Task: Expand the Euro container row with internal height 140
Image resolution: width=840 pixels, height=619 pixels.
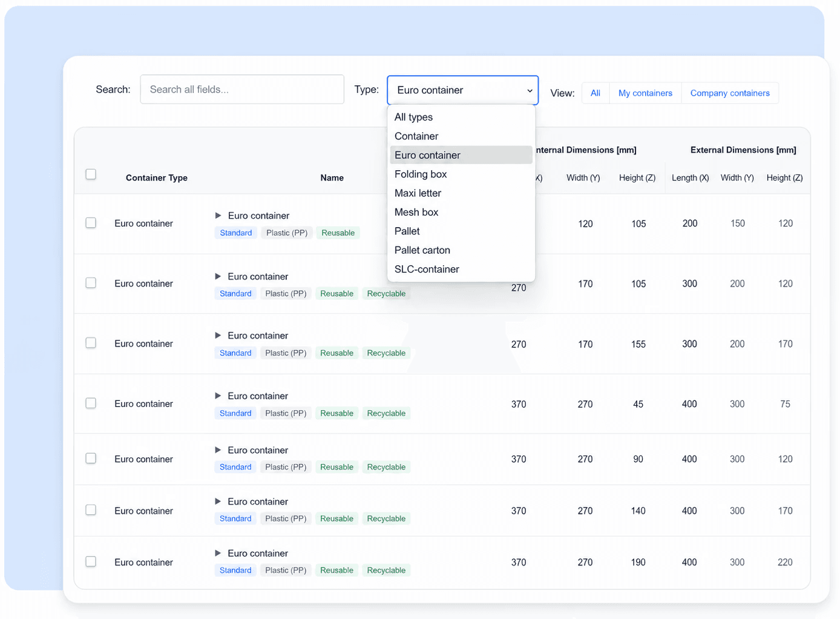Action: [218, 501]
